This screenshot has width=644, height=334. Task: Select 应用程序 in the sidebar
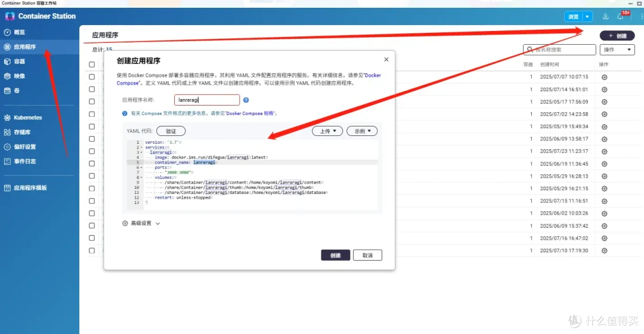click(39, 47)
